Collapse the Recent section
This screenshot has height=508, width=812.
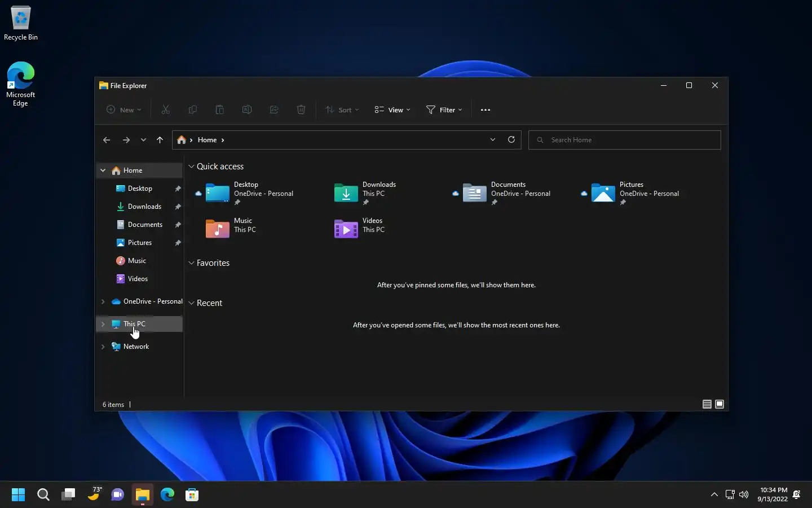coord(192,303)
